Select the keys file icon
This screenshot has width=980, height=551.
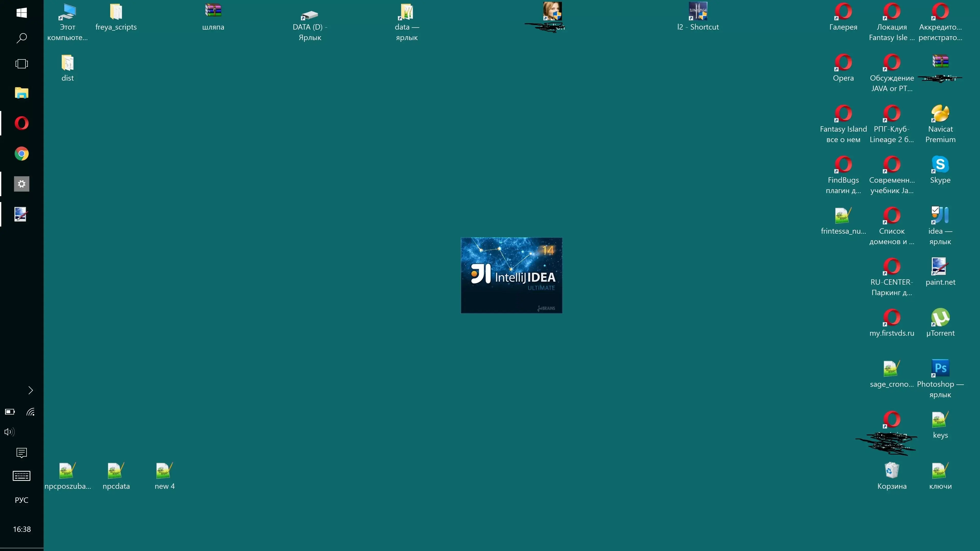click(940, 425)
